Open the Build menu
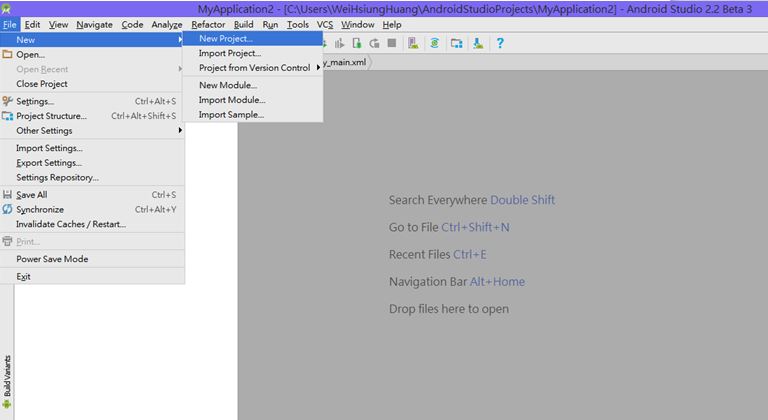Viewport: 768px width, 420px height. 243,25
